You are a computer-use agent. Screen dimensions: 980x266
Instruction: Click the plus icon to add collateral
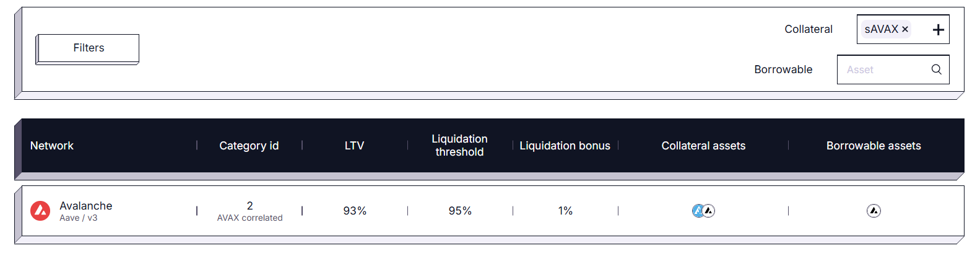tap(938, 30)
